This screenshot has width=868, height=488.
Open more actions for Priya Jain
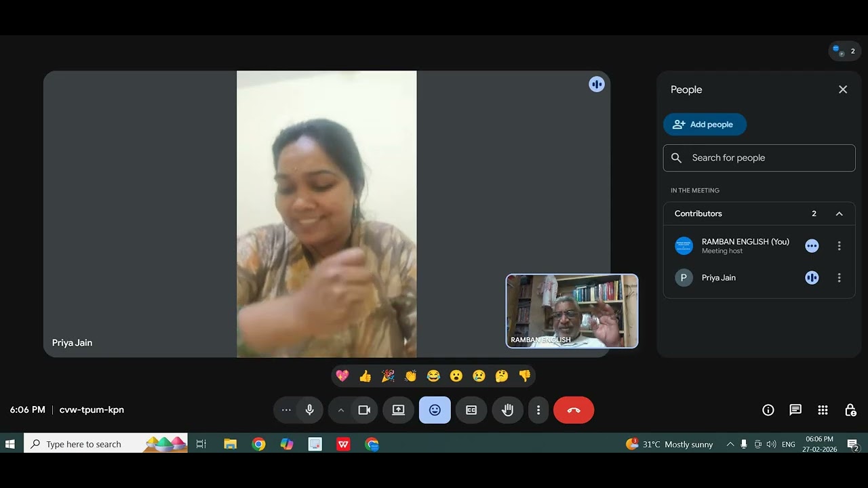pyautogui.click(x=839, y=278)
